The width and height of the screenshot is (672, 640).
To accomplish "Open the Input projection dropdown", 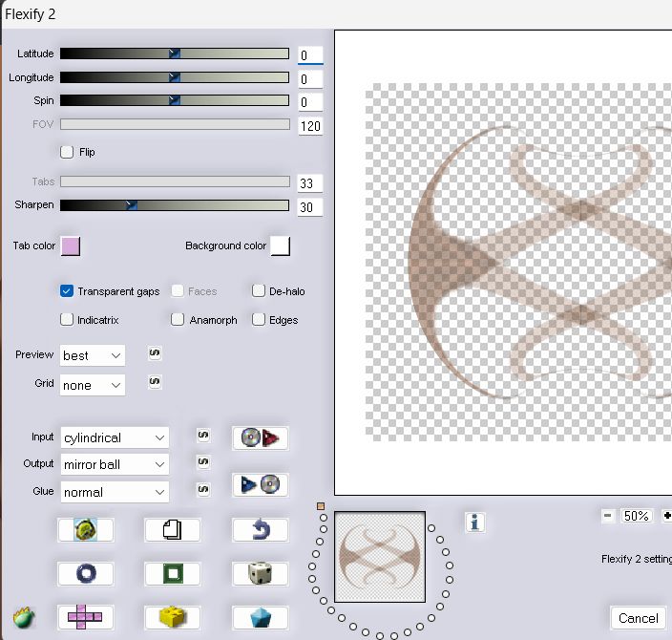I will (115, 437).
